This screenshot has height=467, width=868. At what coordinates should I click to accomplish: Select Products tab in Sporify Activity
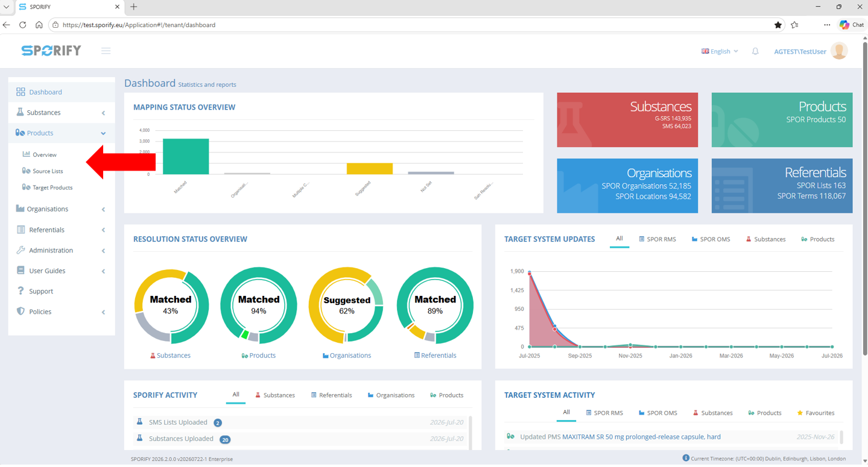pyautogui.click(x=446, y=395)
